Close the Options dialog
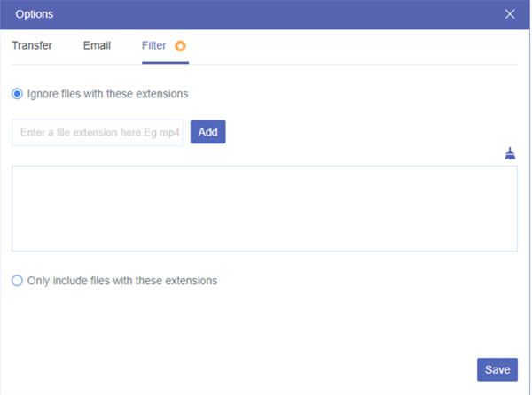 pyautogui.click(x=510, y=14)
